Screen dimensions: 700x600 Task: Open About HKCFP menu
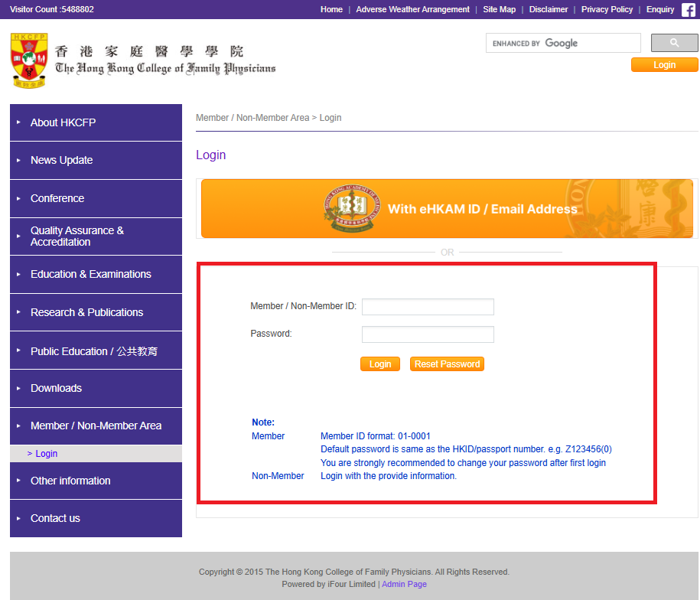[96, 122]
